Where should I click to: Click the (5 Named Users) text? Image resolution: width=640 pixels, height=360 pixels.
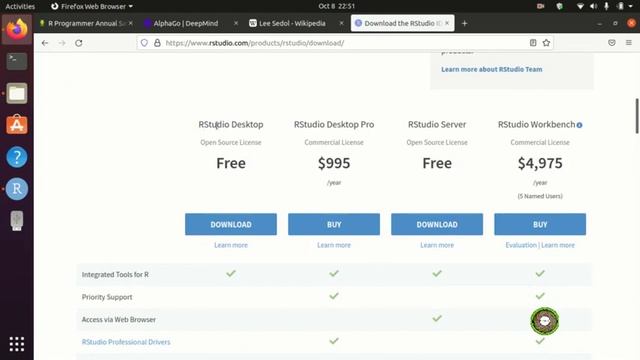coord(540,196)
